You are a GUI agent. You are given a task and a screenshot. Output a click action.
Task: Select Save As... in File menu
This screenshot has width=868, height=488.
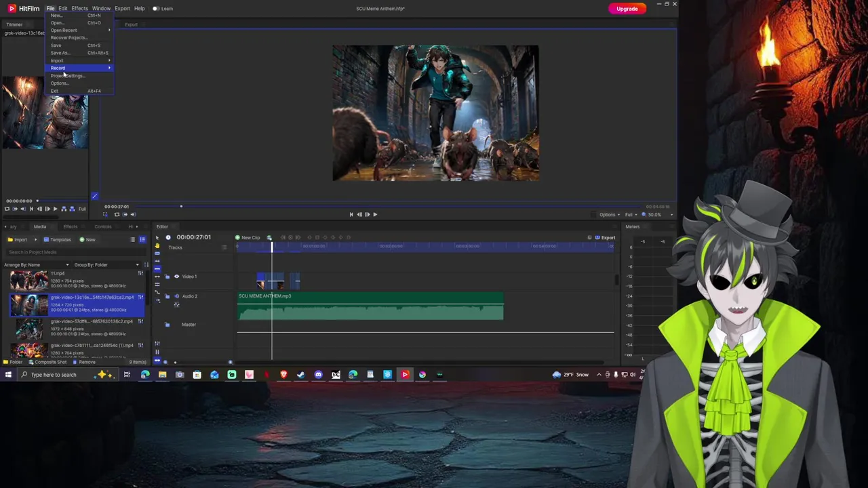pyautogui.click(x=79, y=53)
